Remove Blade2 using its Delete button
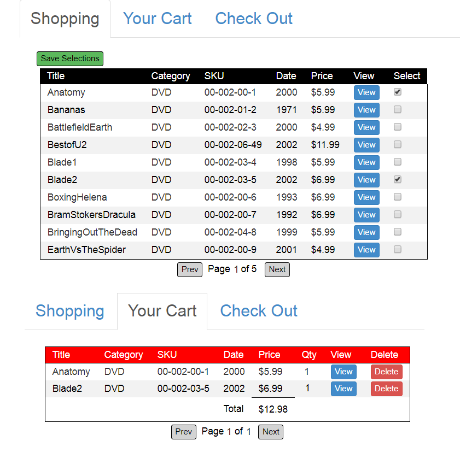 point(386,389)
